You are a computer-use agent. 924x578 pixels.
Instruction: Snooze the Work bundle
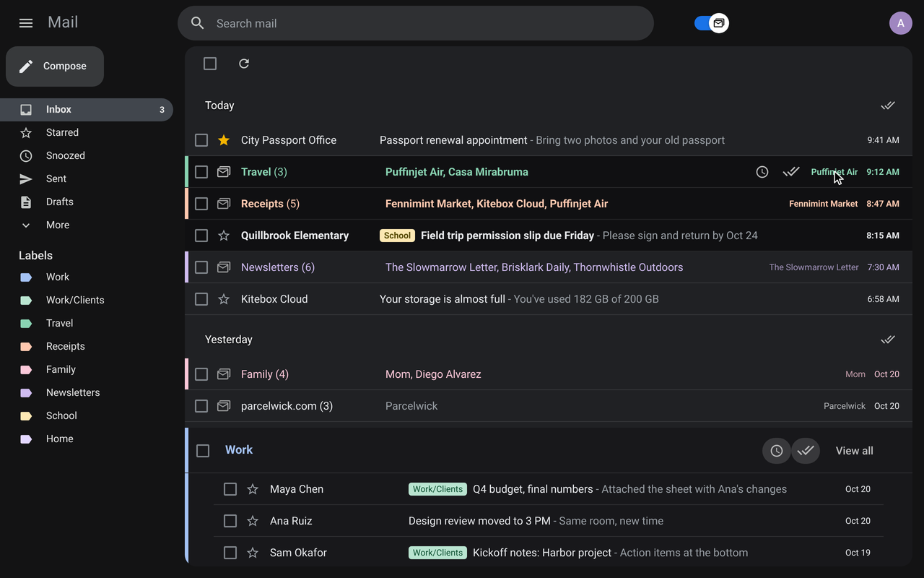click(x=777, y=451)
